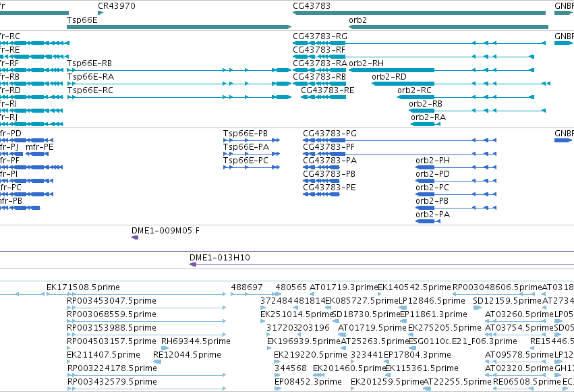Open EST RP003068559.5prime
This screenshot has height=392, width=574.
(111, 314)
